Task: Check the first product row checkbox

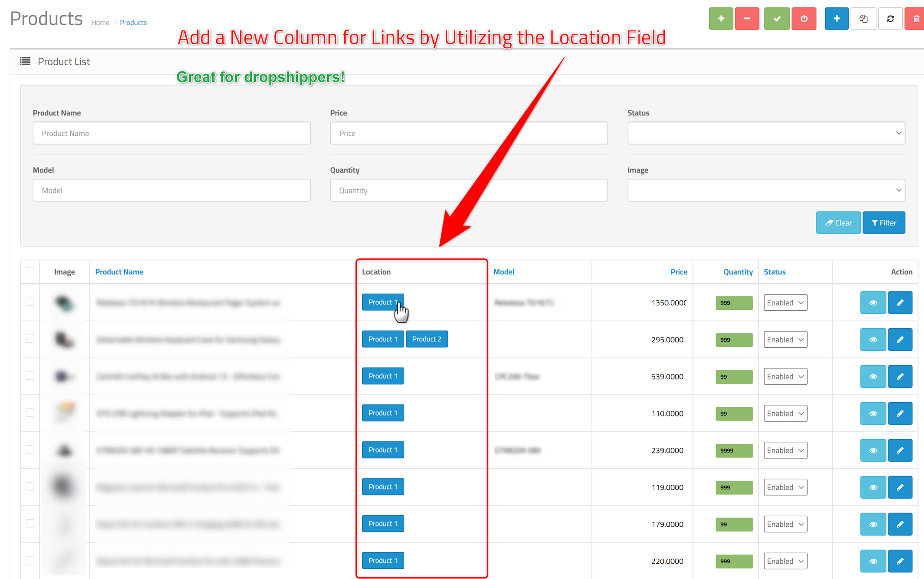Action: (30, 302)
